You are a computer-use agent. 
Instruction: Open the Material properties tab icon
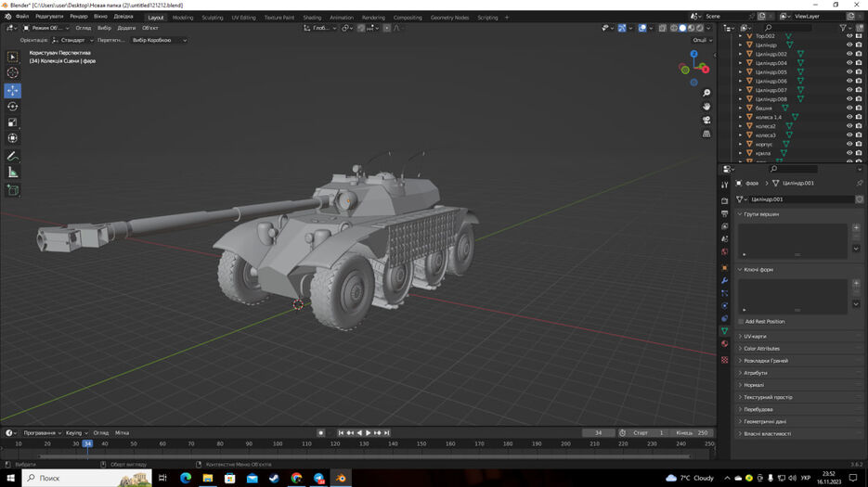click(725, 343)
